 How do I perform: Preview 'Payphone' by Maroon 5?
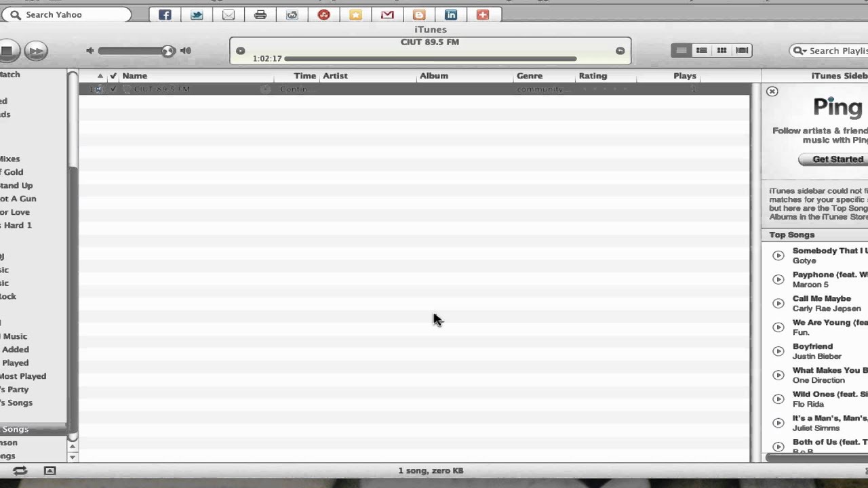click(x=778, y=279)
